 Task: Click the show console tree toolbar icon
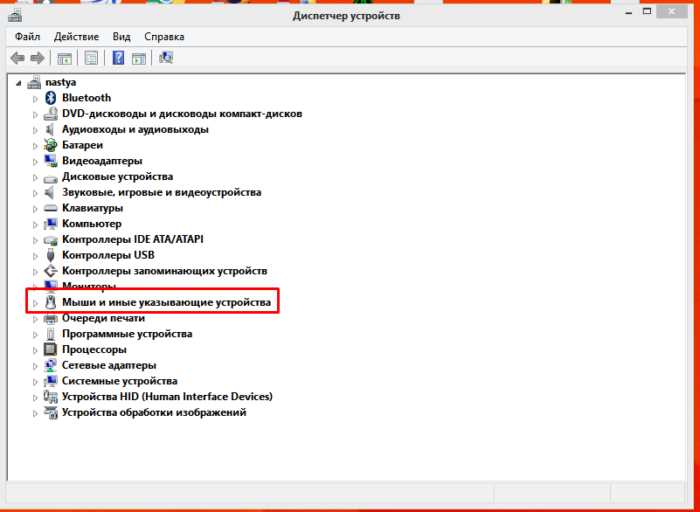click(64, 58)
